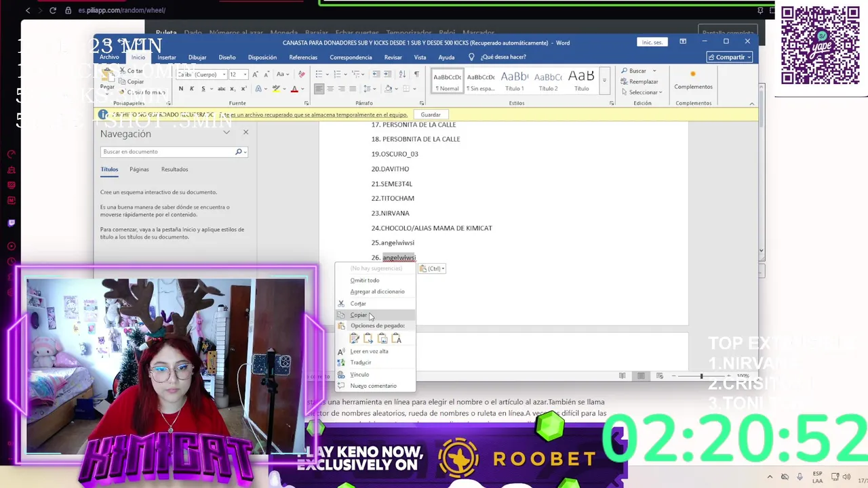Viewport: 868px width, 488px height.
Task: Decrease font size with the A▼ button
Action: click(x=267, y=75)
